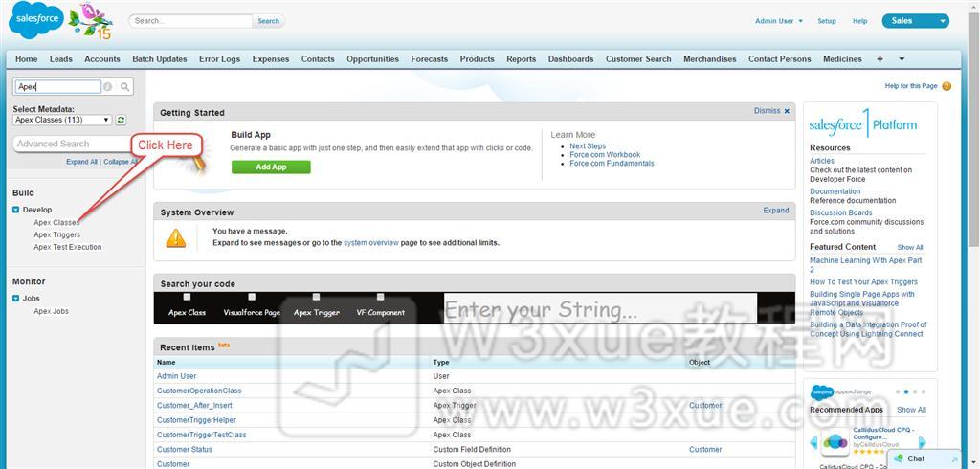Collapse the Develop tree node

(x=16, y=211)
